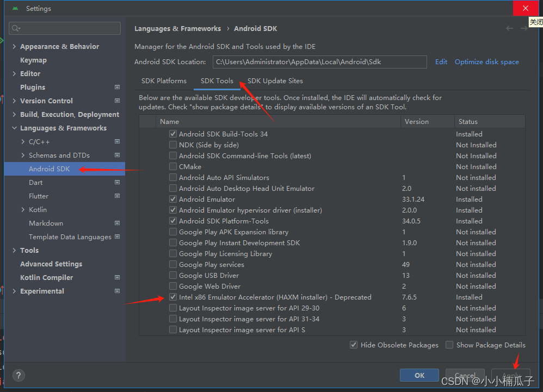Expand the Experimental section
Image resolution: width=543 pixels, height=392 pixels.
[x=14, y=291]
